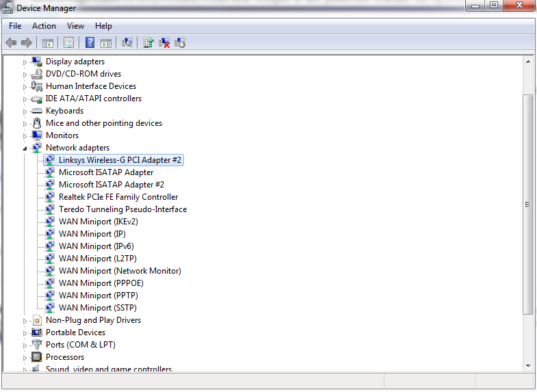Maximize the Device Manager window
Viewport: 537px width, 392px height.
coord(493,5)
